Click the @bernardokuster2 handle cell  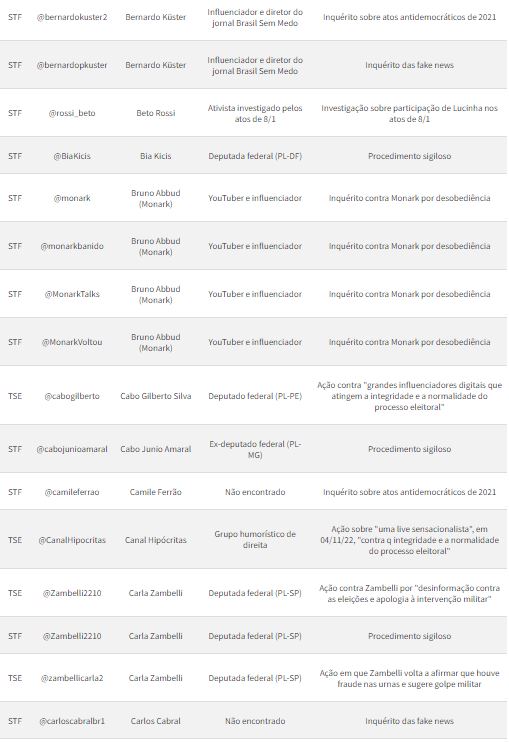pyautogui.click(x=72, y=17)
